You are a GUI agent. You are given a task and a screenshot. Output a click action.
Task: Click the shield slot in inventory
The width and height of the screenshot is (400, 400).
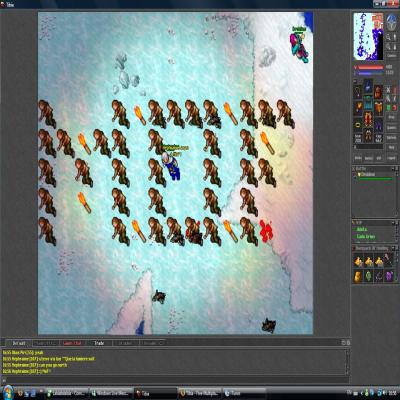(378, 107)
